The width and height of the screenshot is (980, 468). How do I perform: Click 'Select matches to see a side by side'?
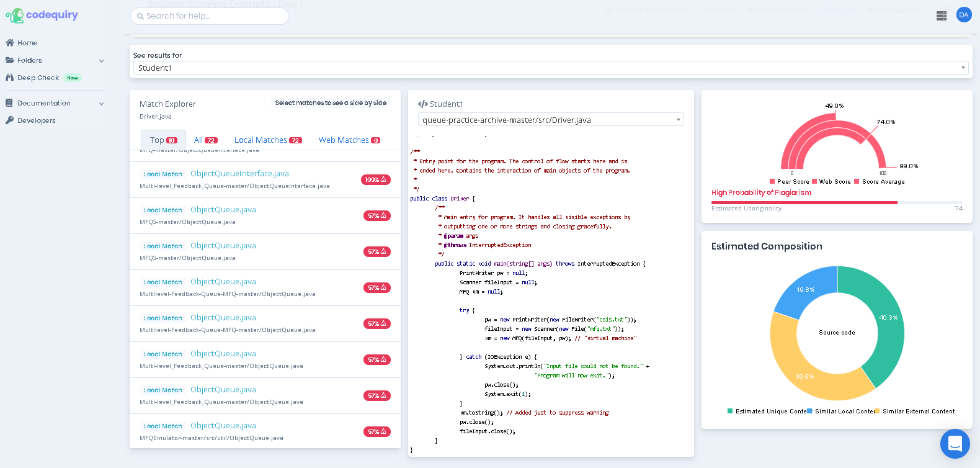(331, 103)
